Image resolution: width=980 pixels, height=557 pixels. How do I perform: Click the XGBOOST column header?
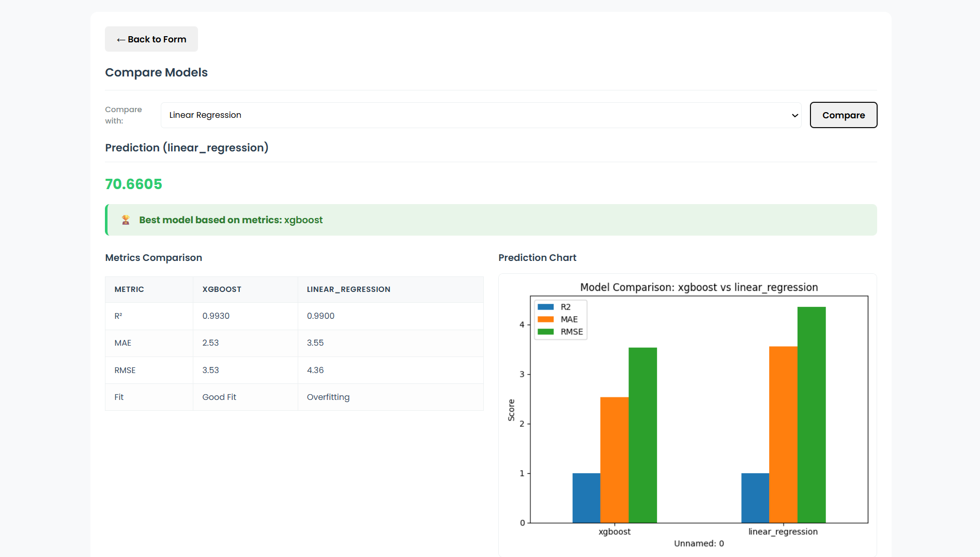[x=222, y=289]
